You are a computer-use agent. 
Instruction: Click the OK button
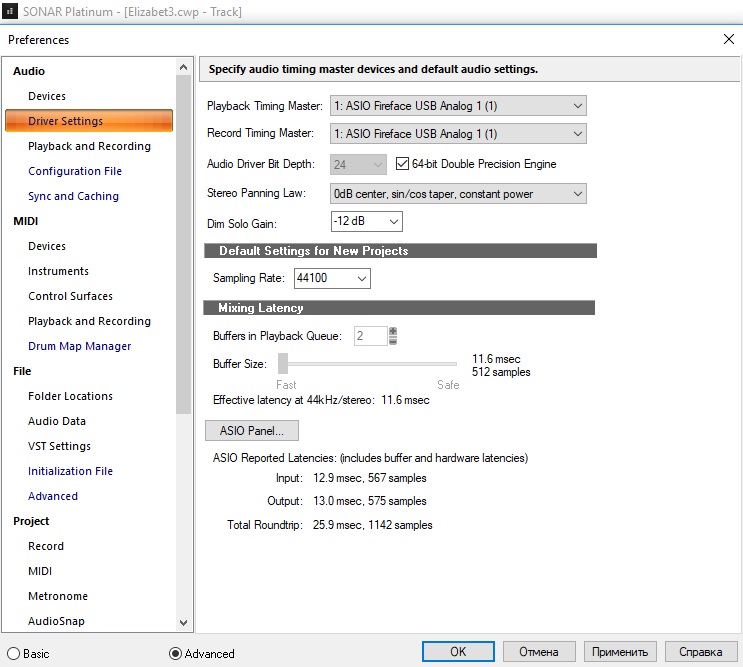(x=458, y=652)
